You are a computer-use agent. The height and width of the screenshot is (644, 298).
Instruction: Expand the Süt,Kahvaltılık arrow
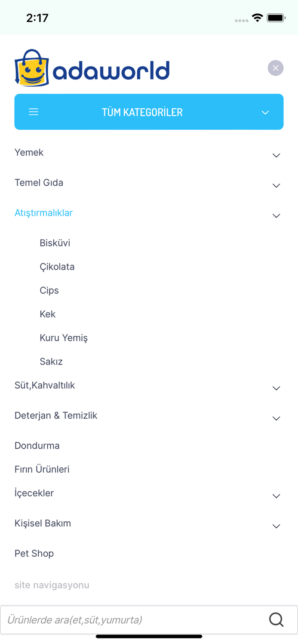[276, 388]
